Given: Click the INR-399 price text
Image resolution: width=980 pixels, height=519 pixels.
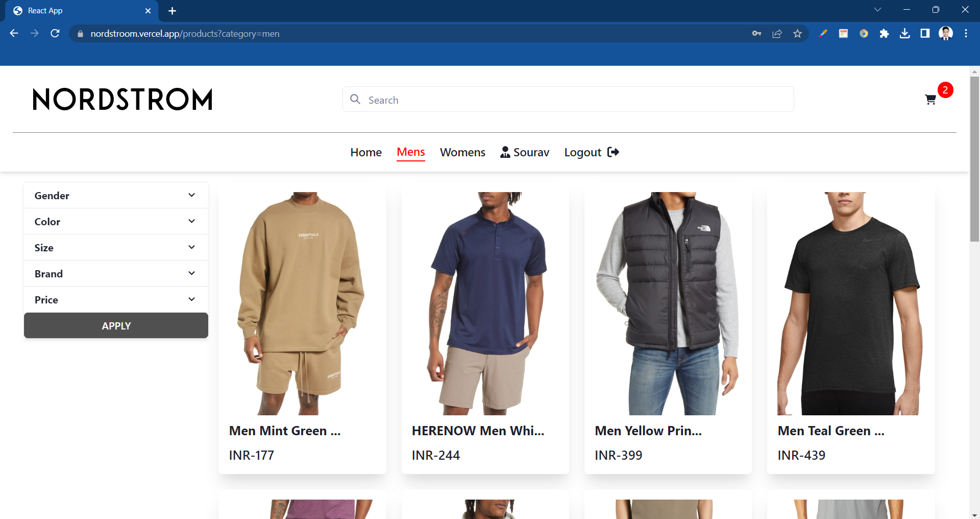Looking at the screenshot, I should click(619, 455).
